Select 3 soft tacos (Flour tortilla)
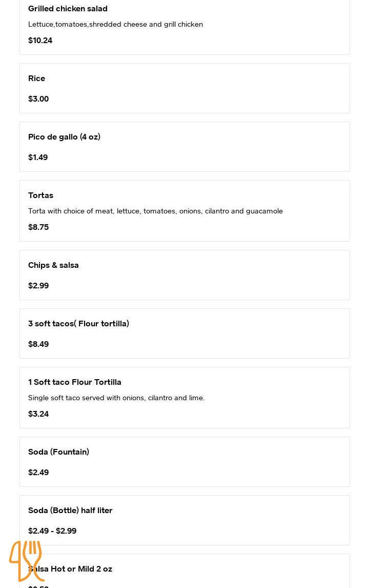 78,324
